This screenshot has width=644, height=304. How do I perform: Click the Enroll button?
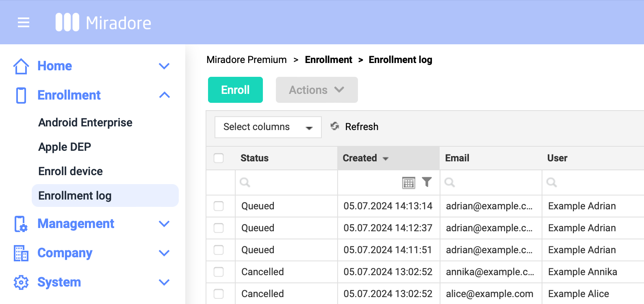[235, 90]
